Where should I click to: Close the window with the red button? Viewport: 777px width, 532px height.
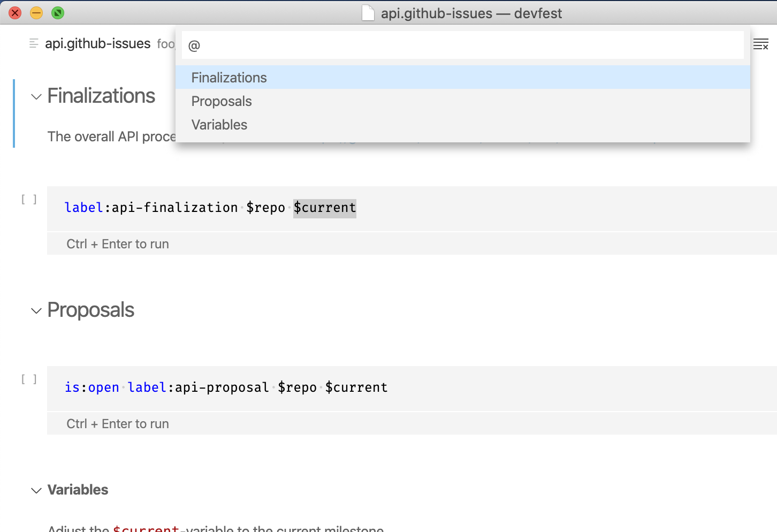tap(15, 13)
